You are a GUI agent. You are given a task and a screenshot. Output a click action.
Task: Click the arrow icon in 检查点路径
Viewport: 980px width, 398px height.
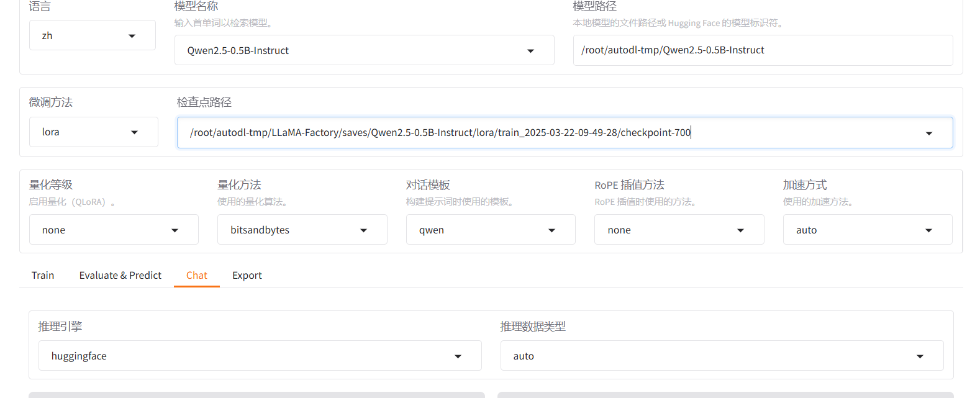point(928,133)
